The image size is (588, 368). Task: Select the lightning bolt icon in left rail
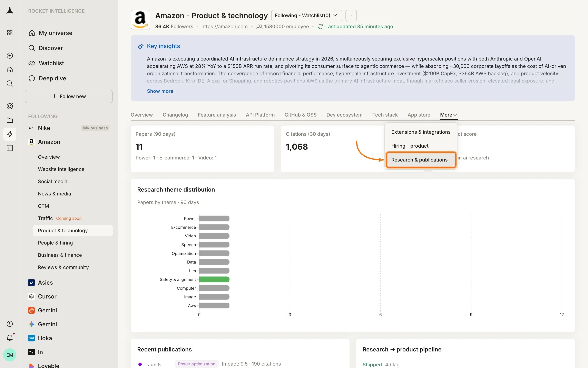10,134
